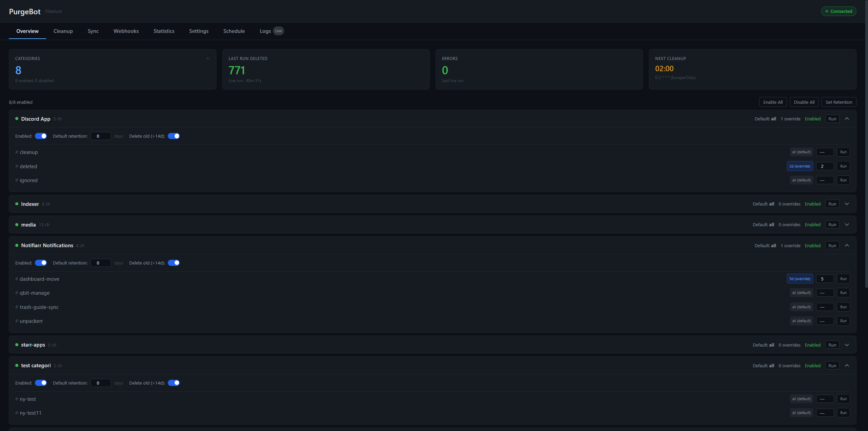Click the retention days field for deleted
Screen dimensions: 868x431
click(825, 166)
